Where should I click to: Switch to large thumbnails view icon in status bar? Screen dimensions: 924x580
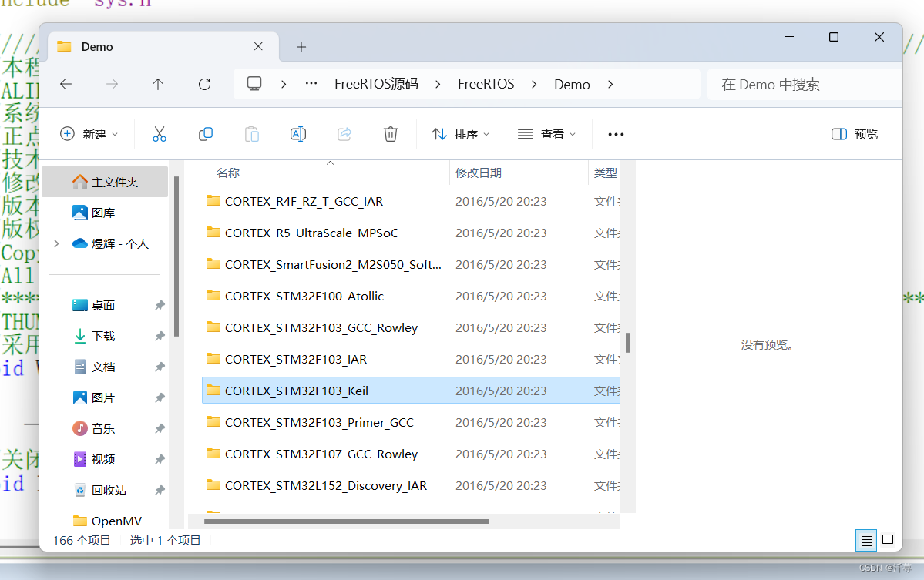click(888, 540)
